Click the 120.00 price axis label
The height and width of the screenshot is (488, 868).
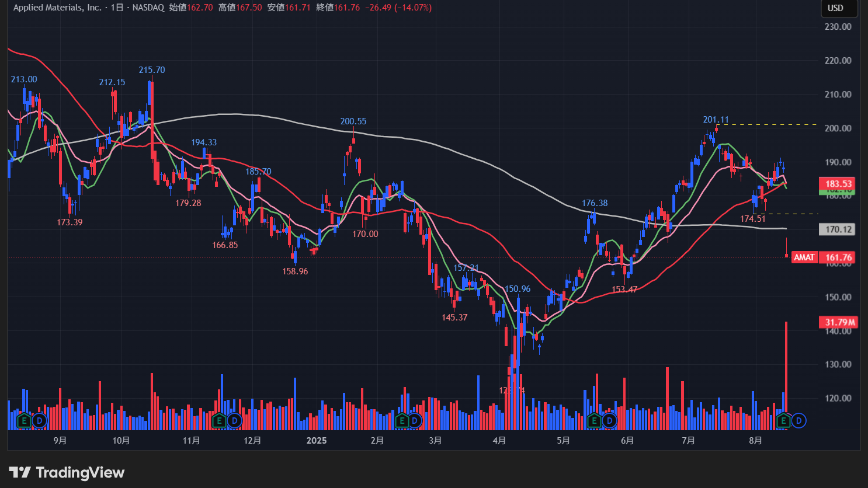[x=838, y=398]
